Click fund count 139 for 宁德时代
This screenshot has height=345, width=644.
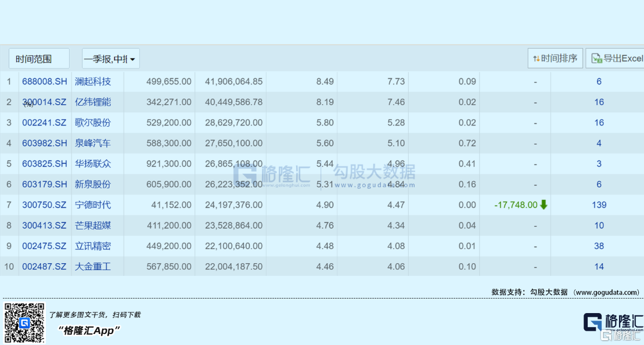pyautogui.click(x=599, y=204)
